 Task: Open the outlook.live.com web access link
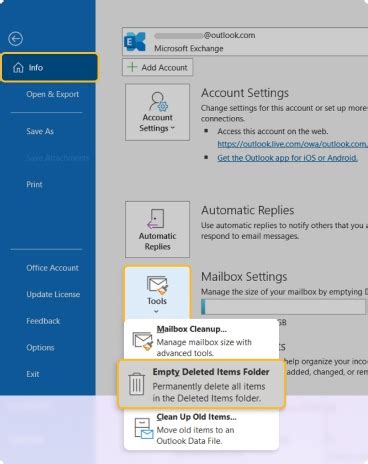(x=292, y=144)
